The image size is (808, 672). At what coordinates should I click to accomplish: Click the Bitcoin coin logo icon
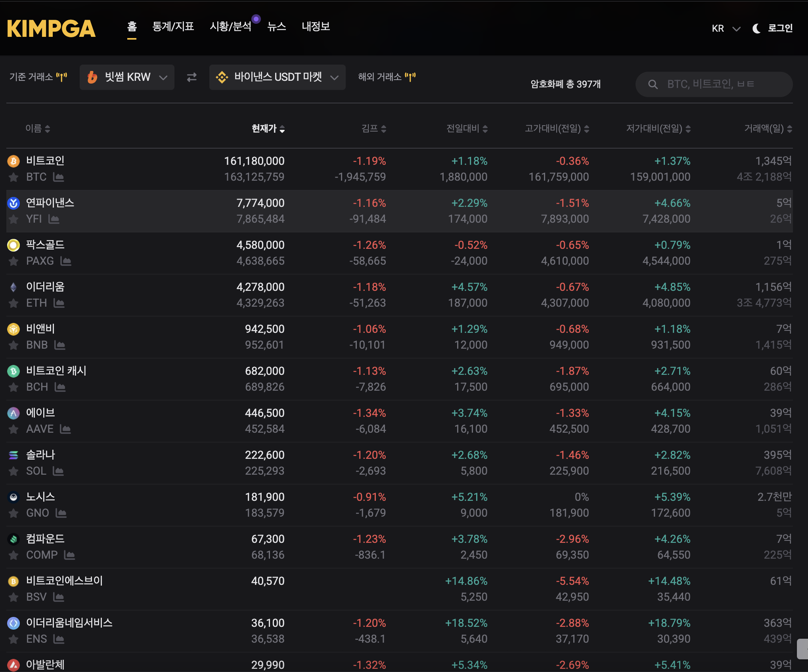click(13, 161)
